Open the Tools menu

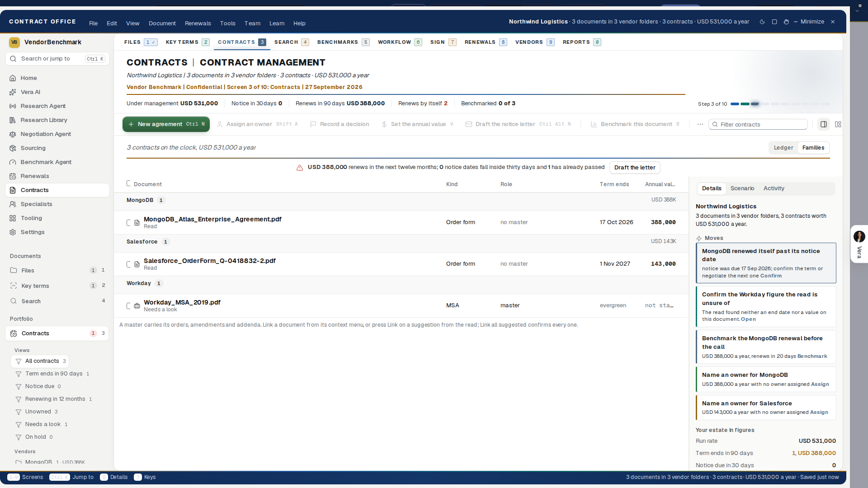click(227, 23)
